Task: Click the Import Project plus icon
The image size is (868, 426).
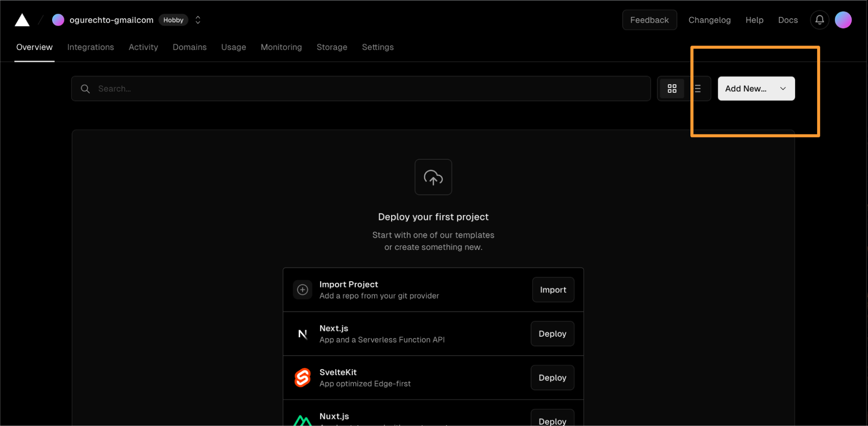Action: (303, 290)
